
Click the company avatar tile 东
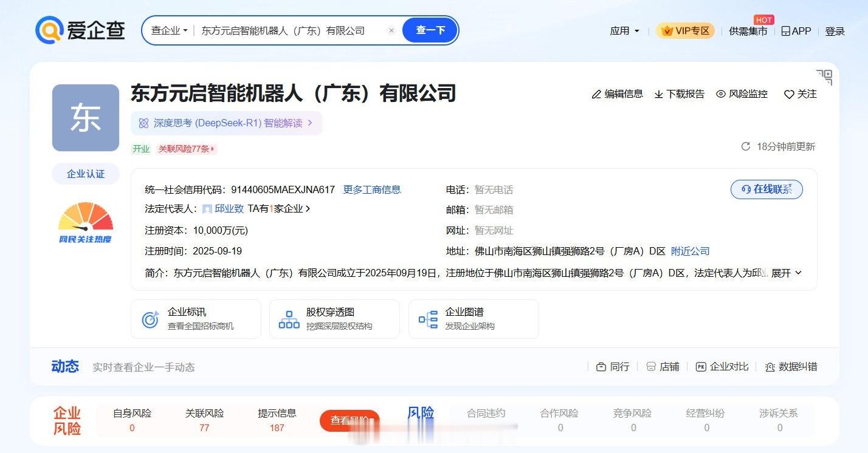86,118
